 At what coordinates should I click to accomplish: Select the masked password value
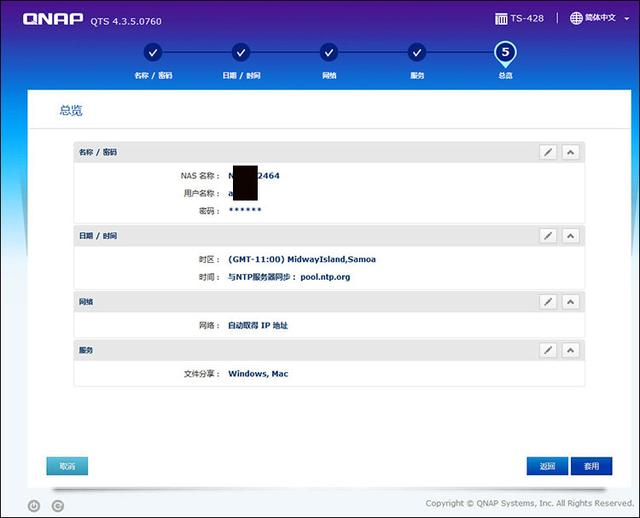(x=245, y=210)
